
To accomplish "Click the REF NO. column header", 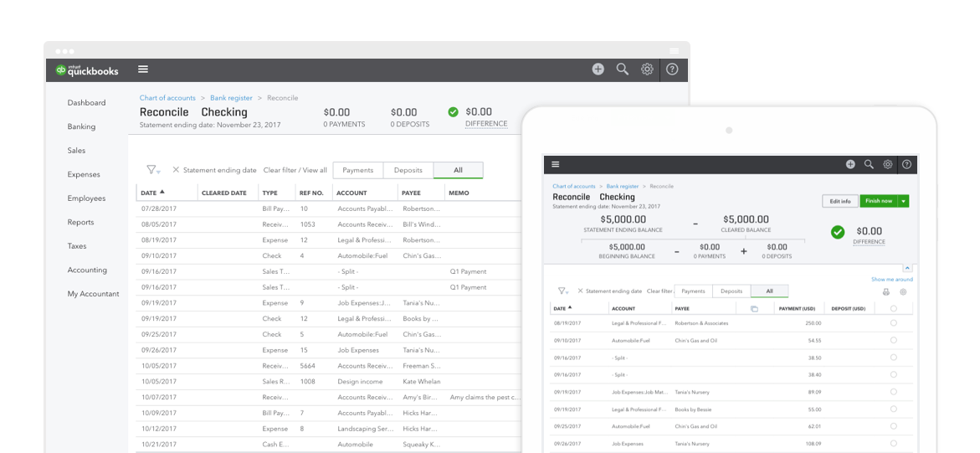I will [311, 193].
